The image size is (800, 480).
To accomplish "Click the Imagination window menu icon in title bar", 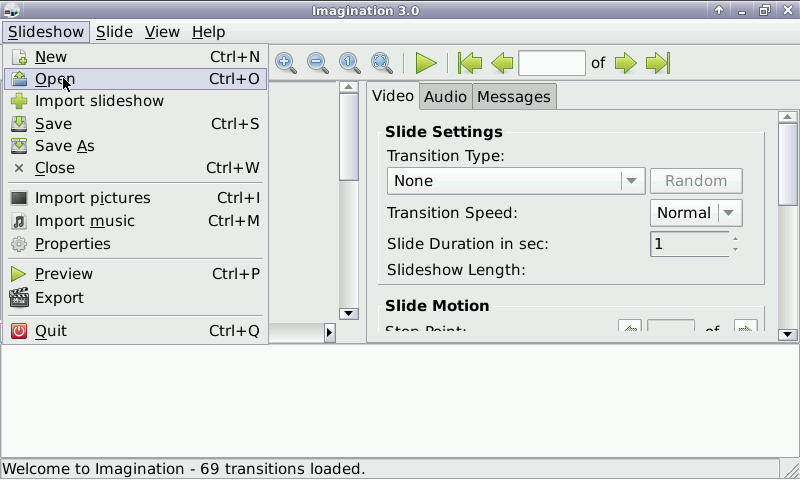I will (11, 10).
